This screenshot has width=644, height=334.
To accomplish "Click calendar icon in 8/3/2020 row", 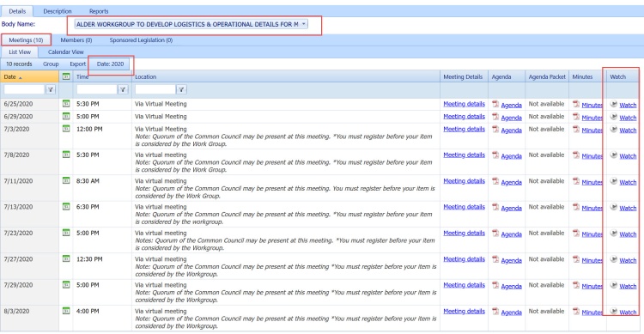I will tap(66, 311).
